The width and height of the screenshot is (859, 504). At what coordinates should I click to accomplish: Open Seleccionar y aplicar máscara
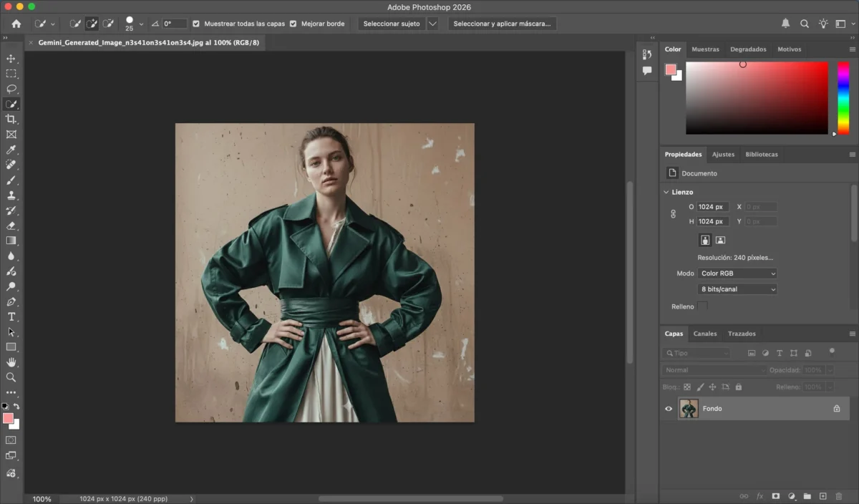click(x=500, y=23)
